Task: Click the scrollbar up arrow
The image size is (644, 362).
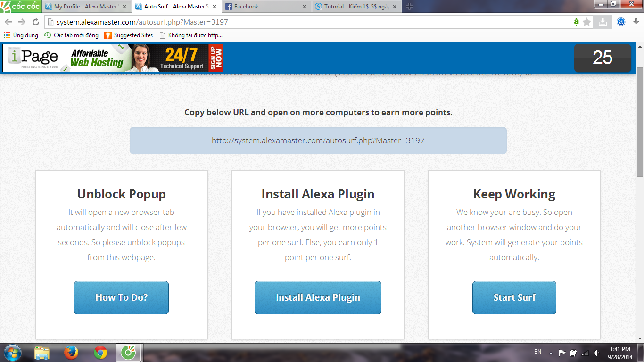Action: click(x=640, y=47)
